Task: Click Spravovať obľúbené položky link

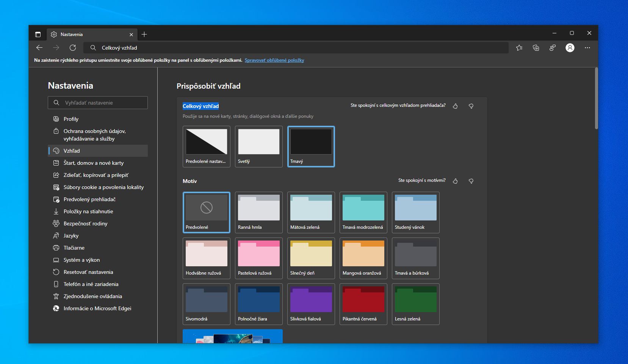Action: point(274,60)
